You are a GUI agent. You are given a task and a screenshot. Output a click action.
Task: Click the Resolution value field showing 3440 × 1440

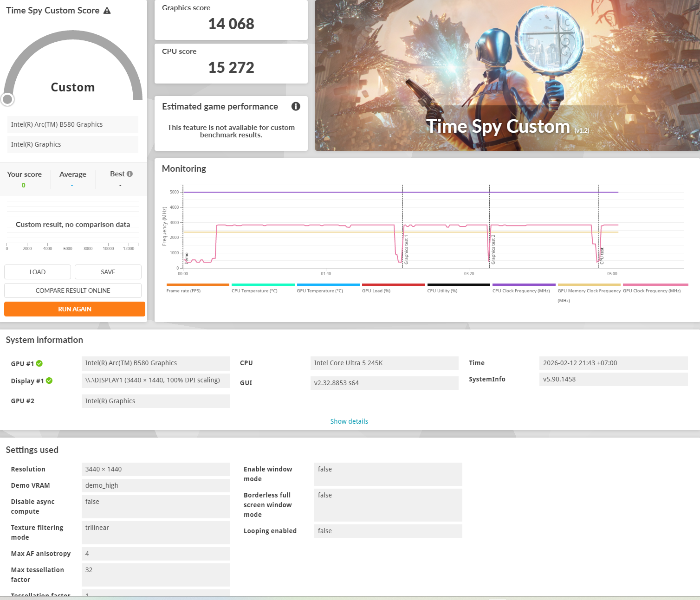(156, 469)
